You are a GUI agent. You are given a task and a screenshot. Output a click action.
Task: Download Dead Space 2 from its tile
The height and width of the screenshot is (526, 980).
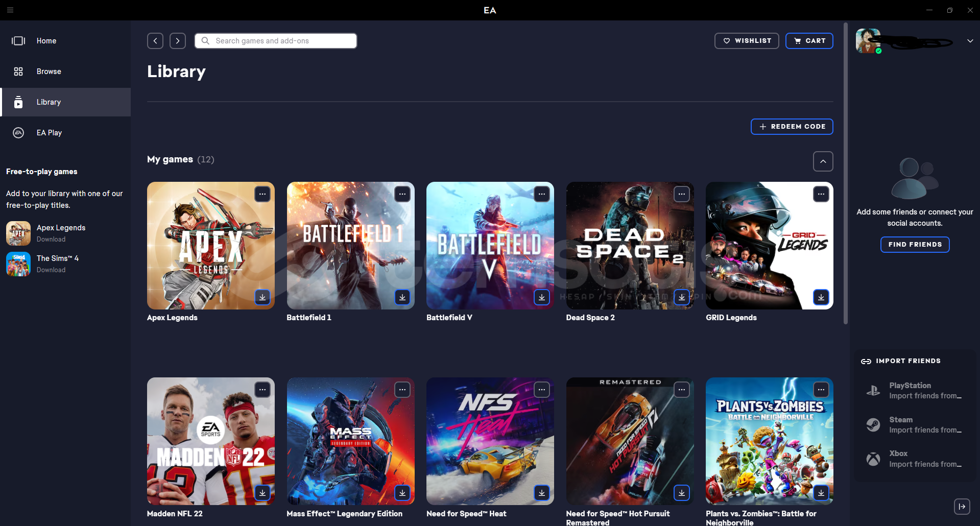coord(682,297)
